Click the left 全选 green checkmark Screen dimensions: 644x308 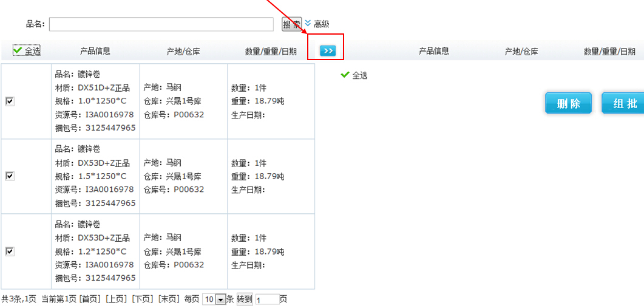point(18,50)
